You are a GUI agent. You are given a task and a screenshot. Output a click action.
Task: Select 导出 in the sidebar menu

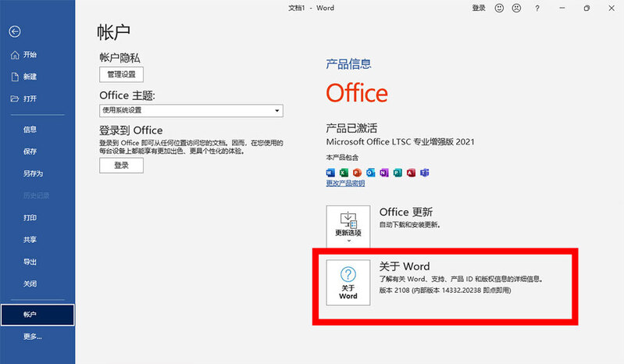pos(30,262)
